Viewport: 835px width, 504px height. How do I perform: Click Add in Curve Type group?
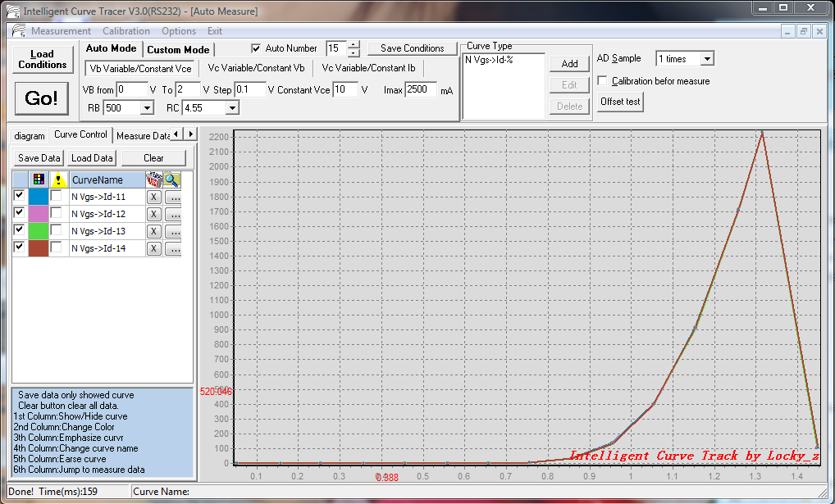pyautogui.click(x=569, y=64)
